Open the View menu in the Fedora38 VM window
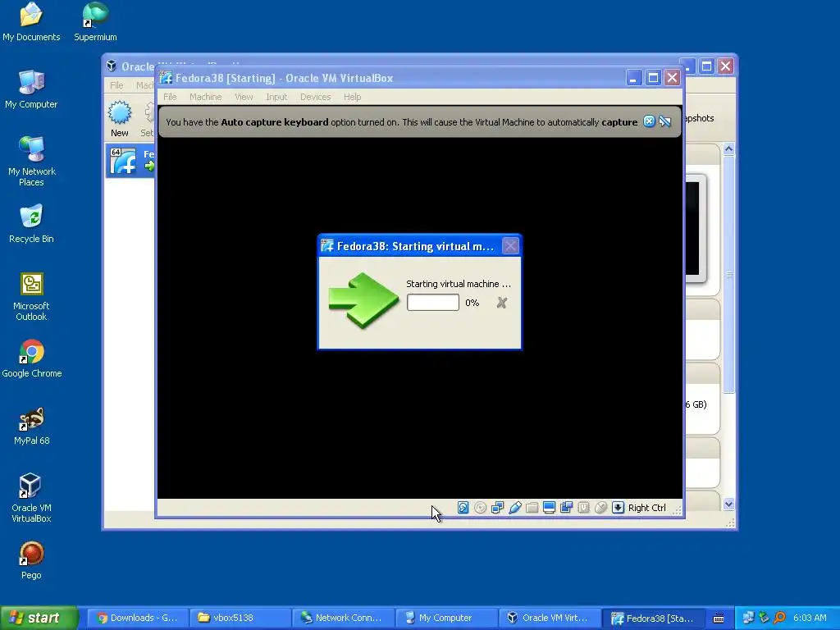This screenshot has width=840, height=630. click(244, 97)
